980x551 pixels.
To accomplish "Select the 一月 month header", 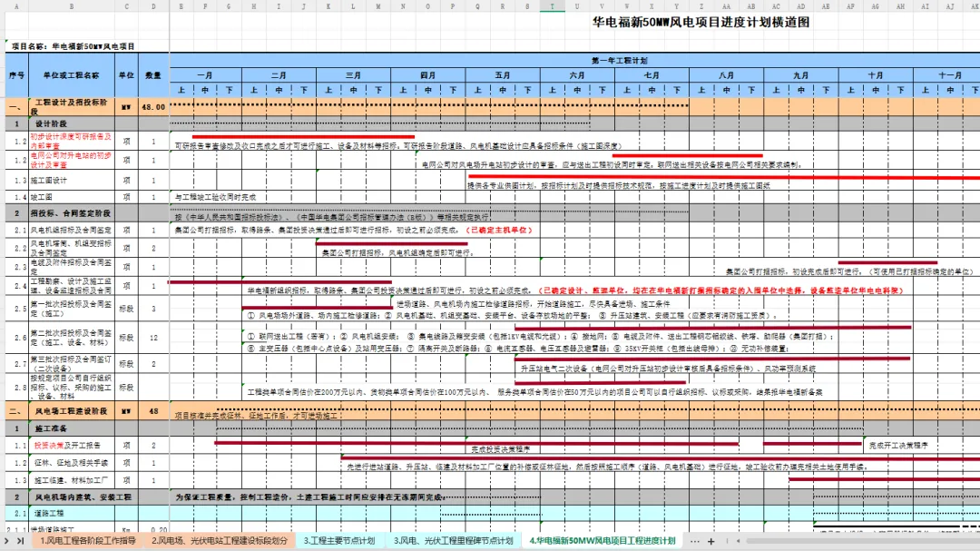I will pyautogui.click(x=205, y=75).
